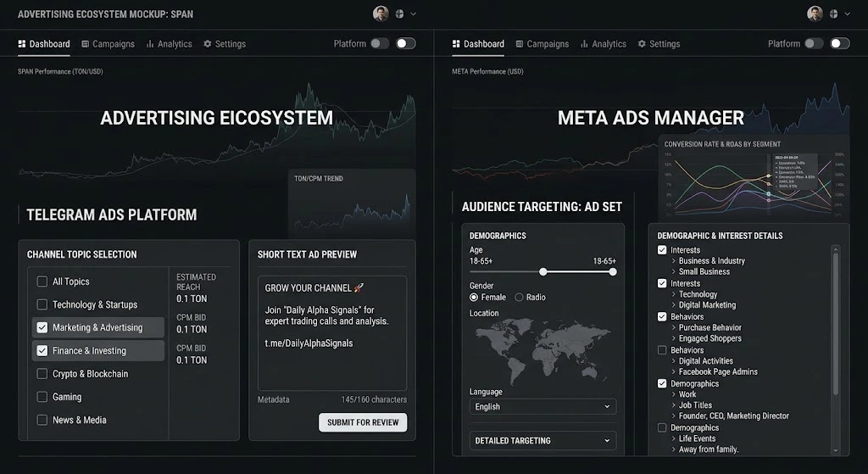Click the world map under Location
This screenshot has height=474, width=868.
click(x=542, y=352)
